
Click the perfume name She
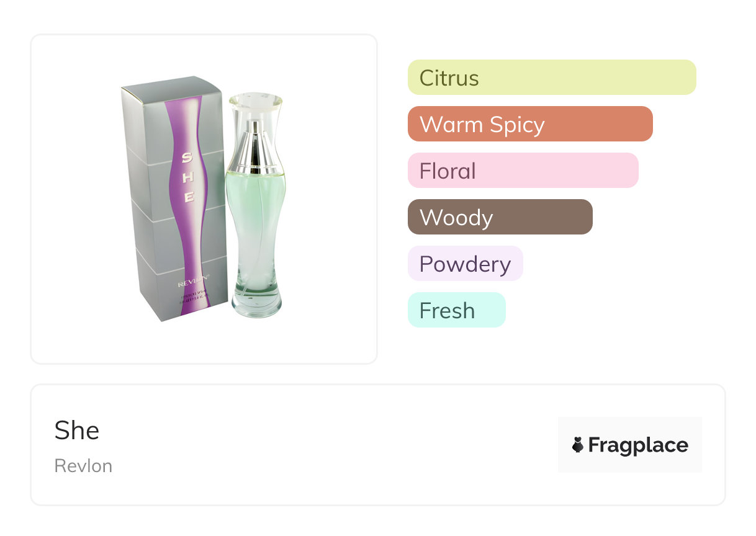pyautogui.click(x=77, y=431)
